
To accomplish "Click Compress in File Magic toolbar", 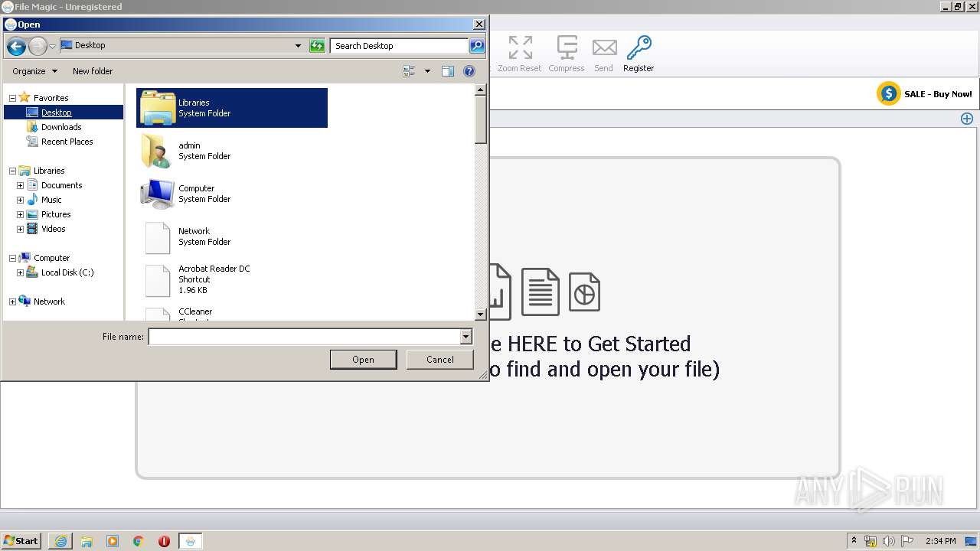I will (x=567, y=54).
